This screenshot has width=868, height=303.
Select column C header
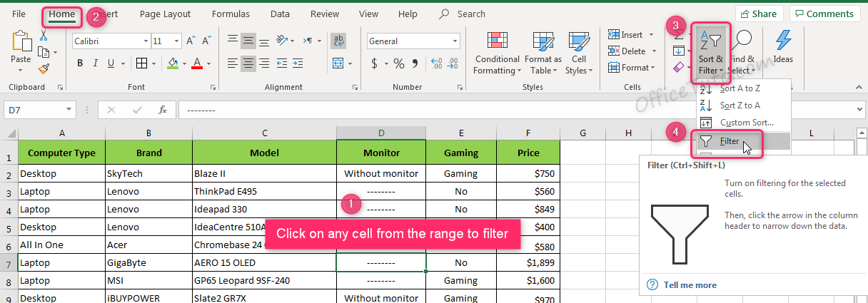tap(265, 133)
